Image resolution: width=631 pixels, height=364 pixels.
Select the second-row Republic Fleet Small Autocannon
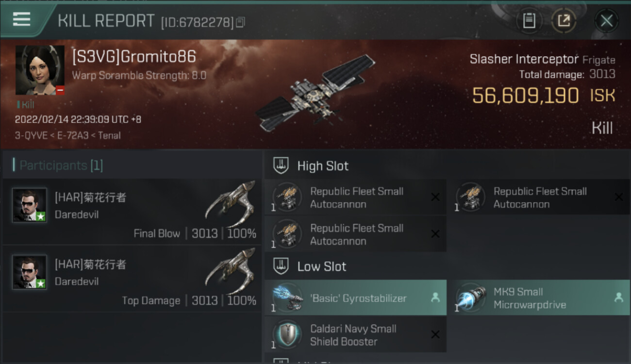[355, 234]
